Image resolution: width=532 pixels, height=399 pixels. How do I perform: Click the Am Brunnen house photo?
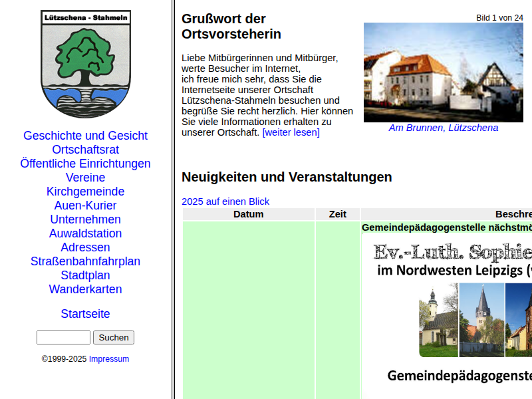tap(443, 72)
